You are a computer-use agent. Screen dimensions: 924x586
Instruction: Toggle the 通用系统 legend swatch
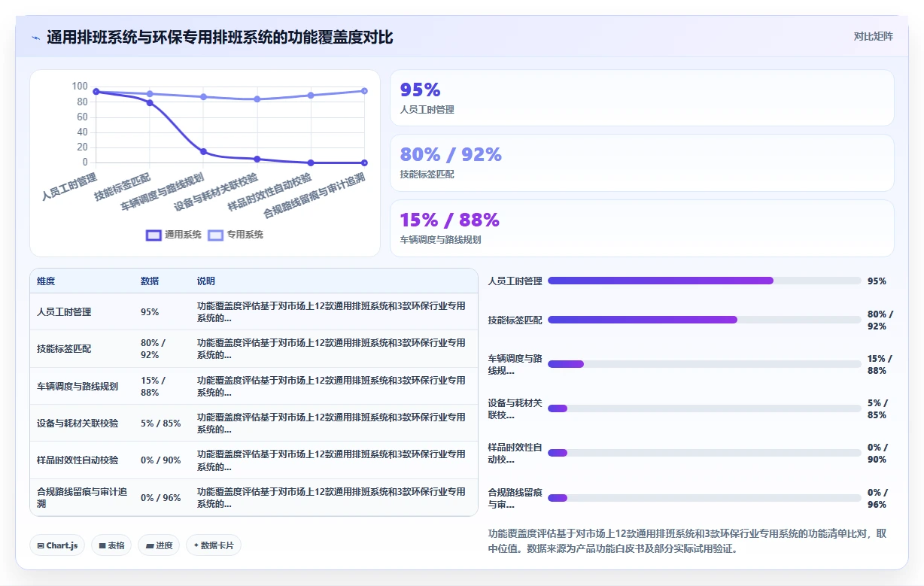(153, 235)
